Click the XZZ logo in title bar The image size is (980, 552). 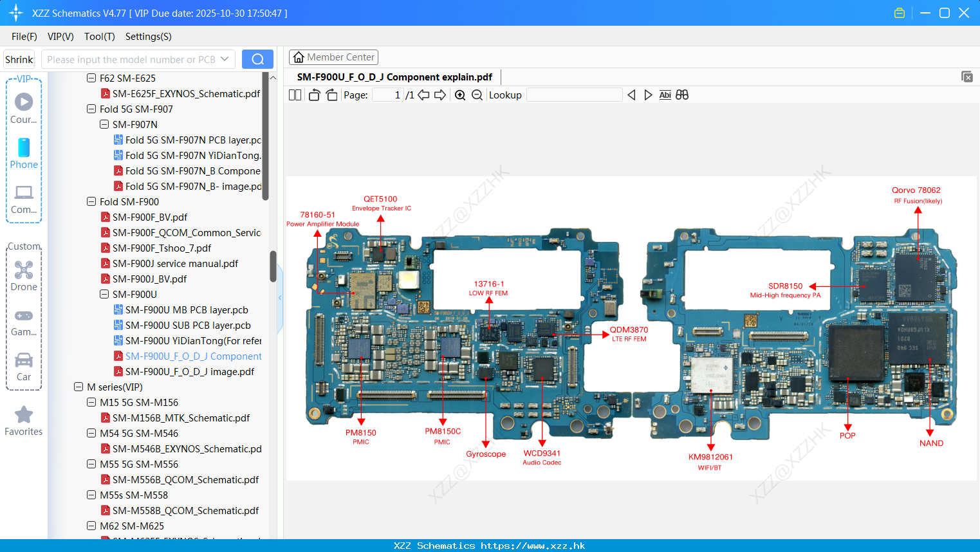[15, 13]
